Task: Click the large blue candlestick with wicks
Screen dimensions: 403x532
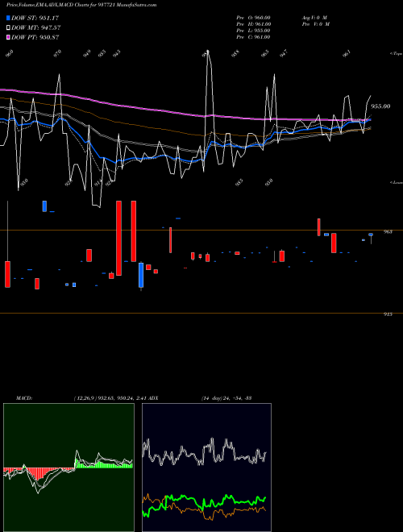Action: tap(141, 275)
